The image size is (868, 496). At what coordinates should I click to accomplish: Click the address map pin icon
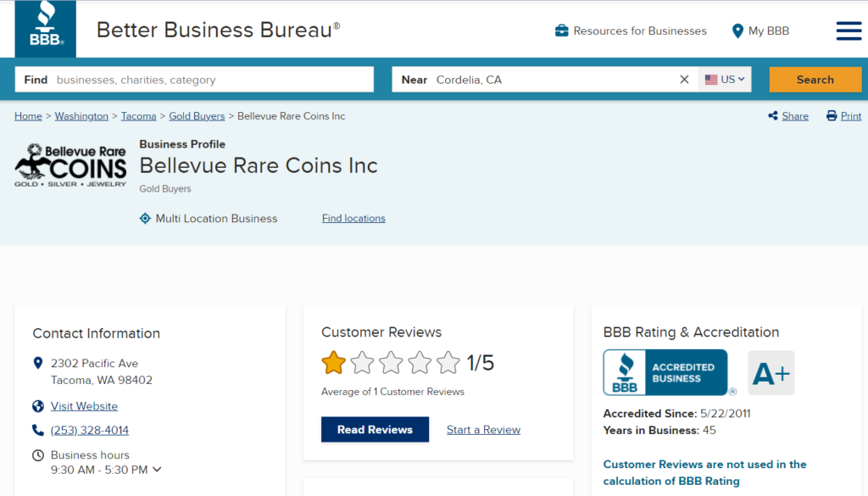click(38, 363)
